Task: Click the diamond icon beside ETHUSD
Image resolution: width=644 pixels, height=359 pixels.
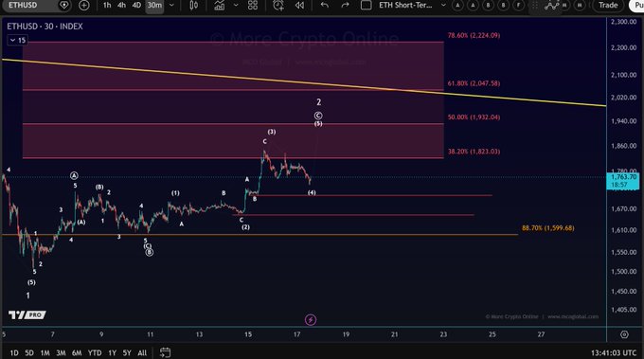Action: click(x=64, y=6)
